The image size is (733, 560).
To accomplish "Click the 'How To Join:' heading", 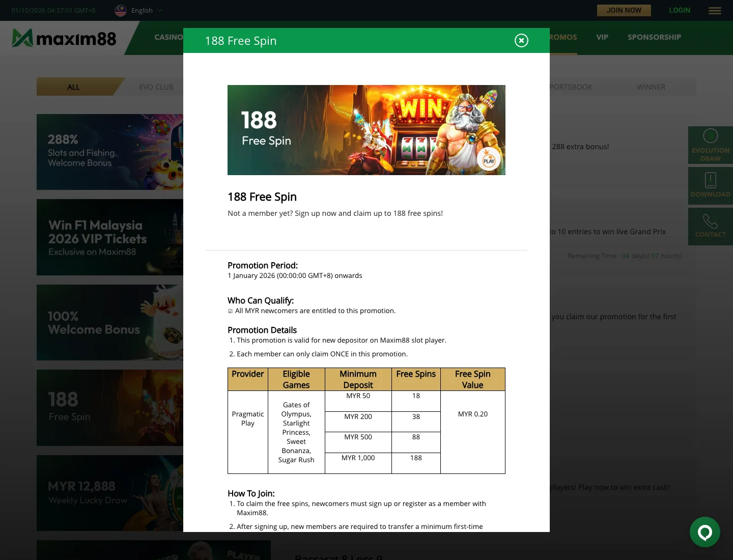I will [251, 493].
